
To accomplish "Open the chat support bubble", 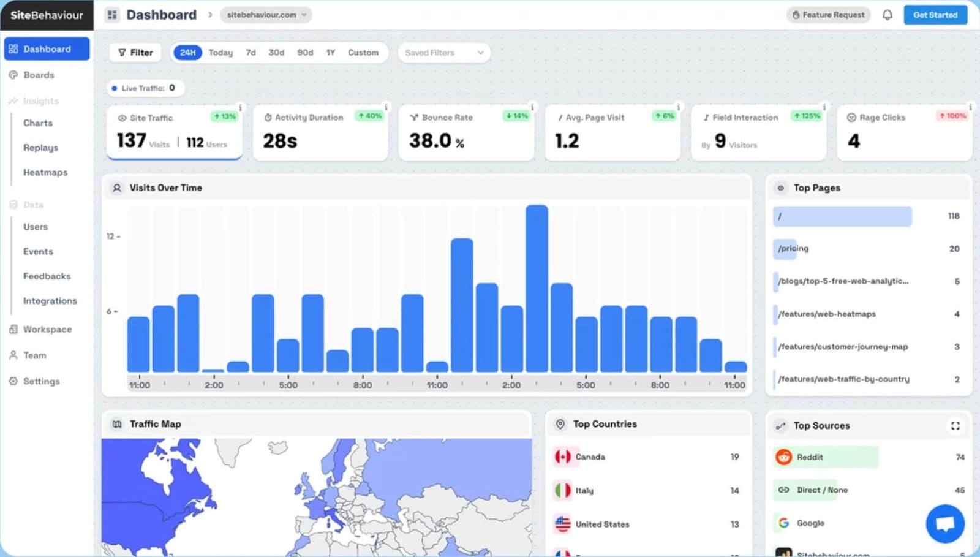I will 945,523.
